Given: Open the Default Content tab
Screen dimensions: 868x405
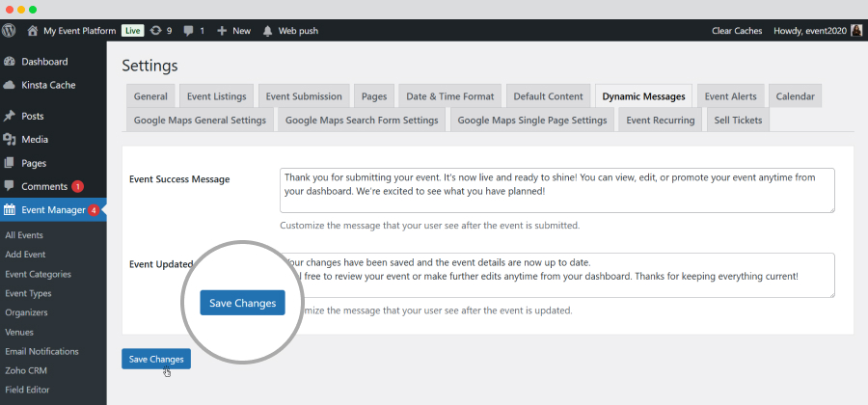Looking at the screenshot, I should 548,96.
